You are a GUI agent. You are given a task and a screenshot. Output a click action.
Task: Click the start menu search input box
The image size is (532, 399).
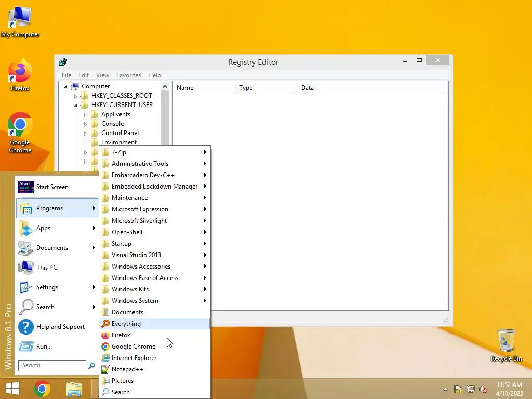coord(52,365)
